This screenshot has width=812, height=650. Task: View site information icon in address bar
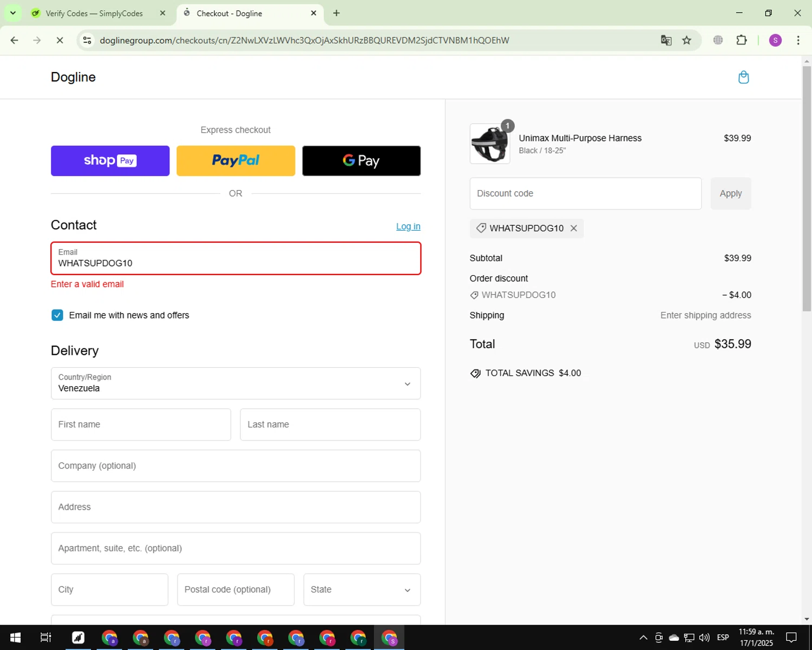tap(87, 40)
